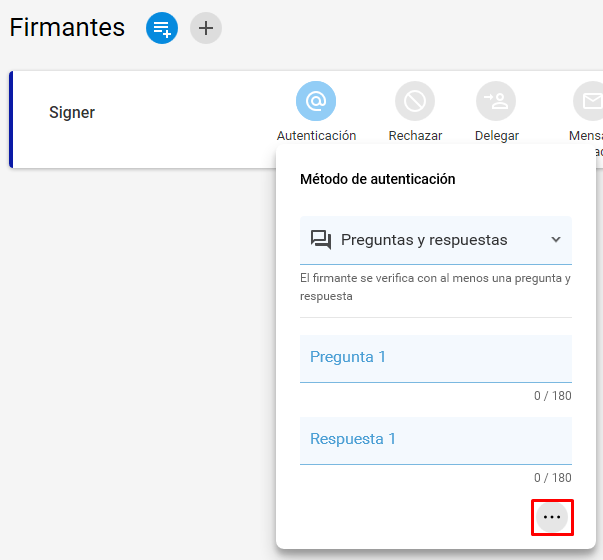Screen dimensions: 603x560
Task: Click the Rechazar label text
Action: click(x=415, y=136)
